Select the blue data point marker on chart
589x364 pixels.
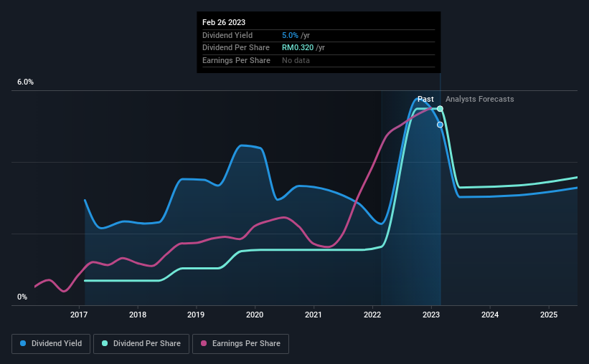point(440,125)
